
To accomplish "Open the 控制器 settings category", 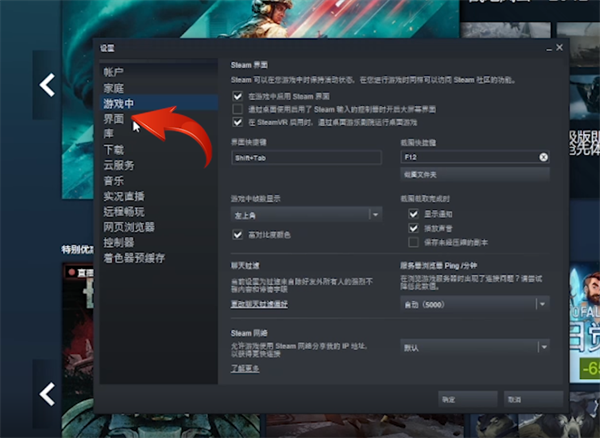I will 119,242.
